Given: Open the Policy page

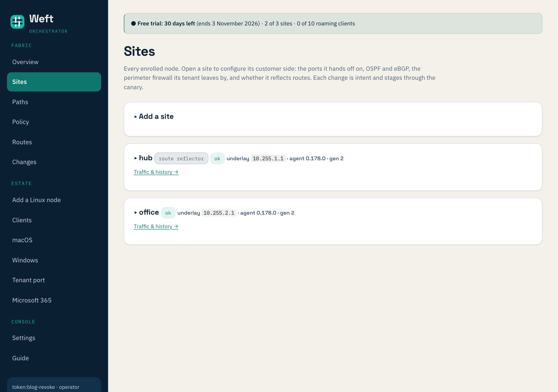Looking at the screenshot, I should [54, 122].
